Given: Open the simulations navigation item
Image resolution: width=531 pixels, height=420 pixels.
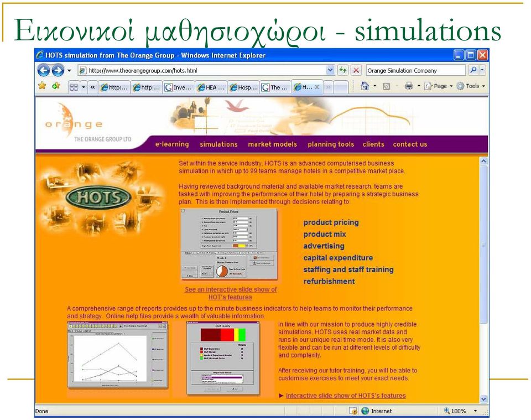Looking at the screenshot, I should (218, 144).
